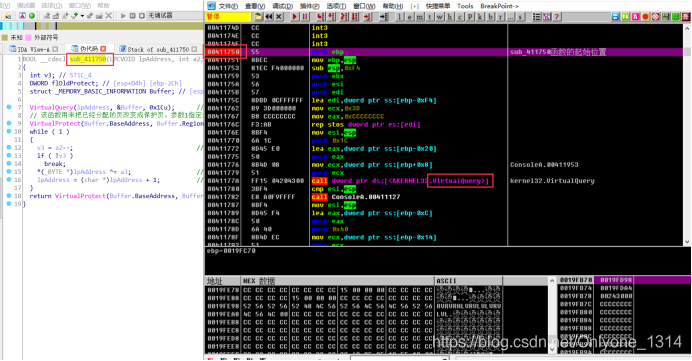Open 选项(T) menu in OllyDbg

click(x=336, y=6)
